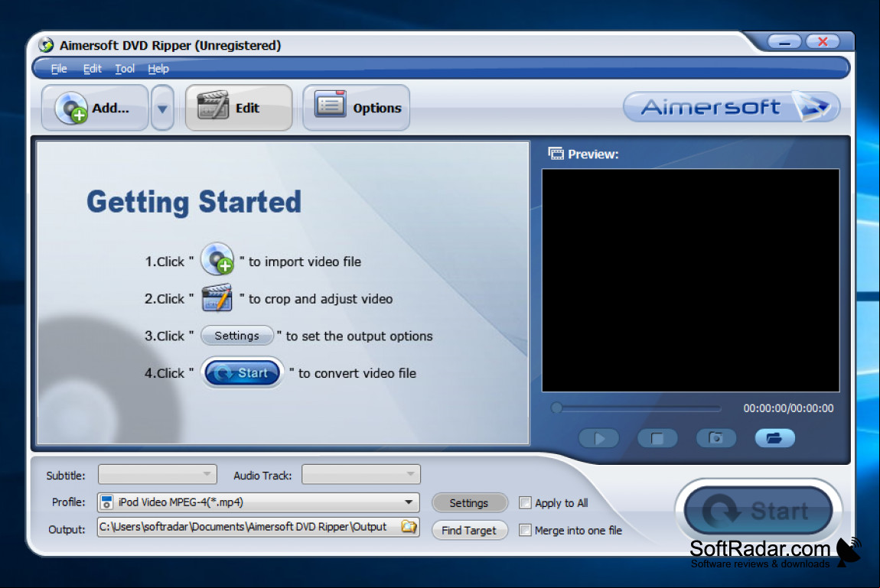Click the import disc icon in step 1
This screenshot has height=588, width=880.
(217, 259)
